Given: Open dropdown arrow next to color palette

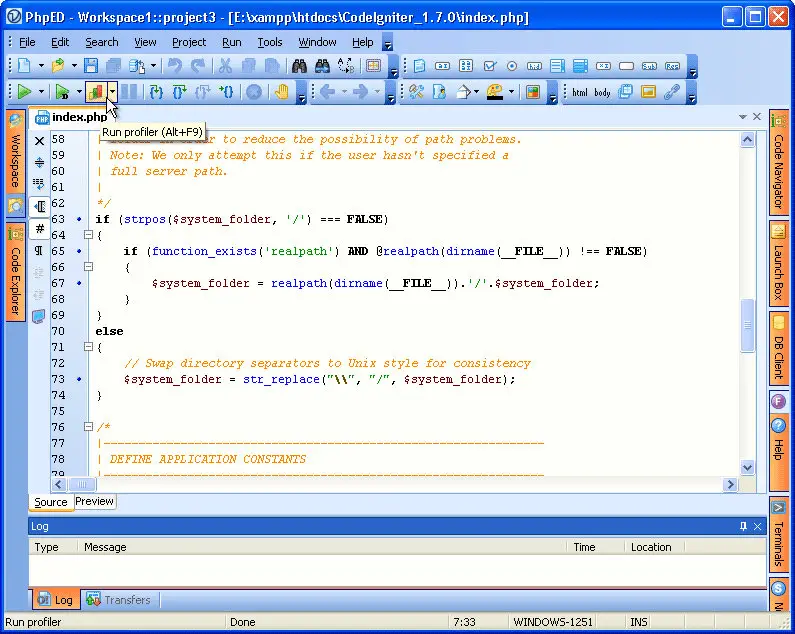Looking at the screenshot, I should (511, 92).
